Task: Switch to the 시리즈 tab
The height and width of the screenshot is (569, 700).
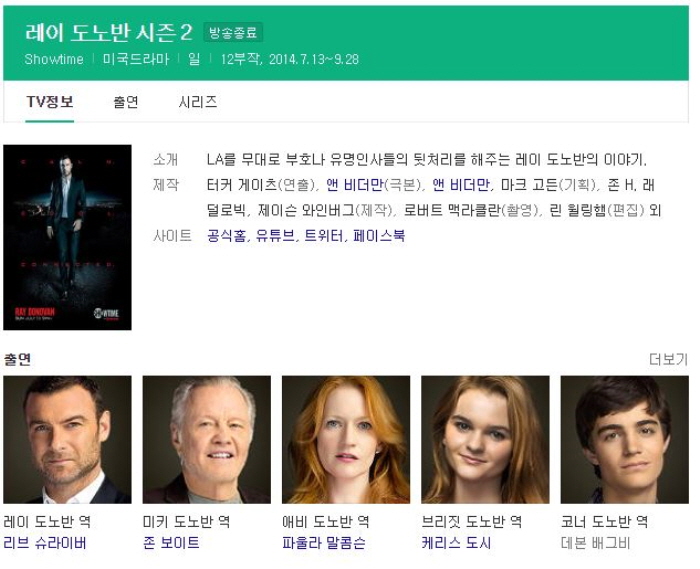Action: pyautogui.click(x=198, y=102)
